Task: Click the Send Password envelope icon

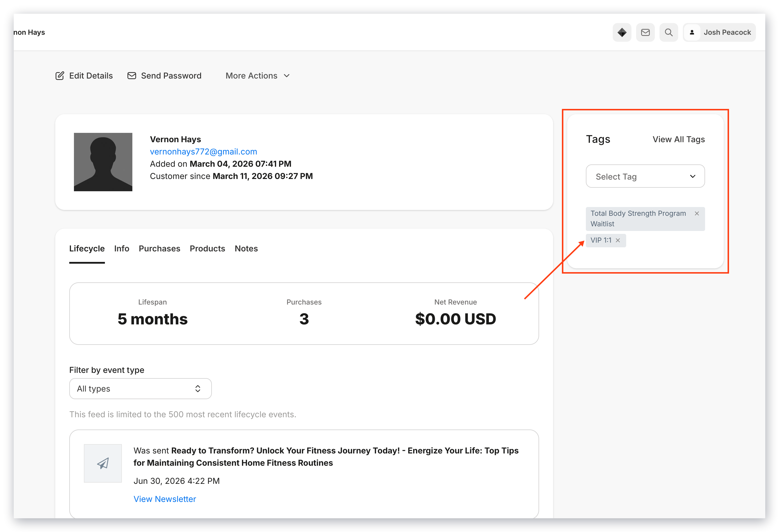Action: coord(132,76)
